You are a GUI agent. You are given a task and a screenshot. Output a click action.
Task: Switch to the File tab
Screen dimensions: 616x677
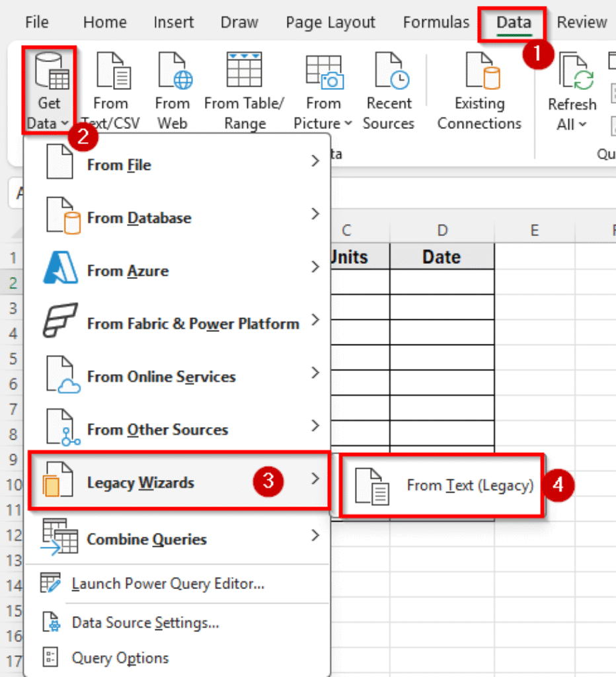pos(37,22)
